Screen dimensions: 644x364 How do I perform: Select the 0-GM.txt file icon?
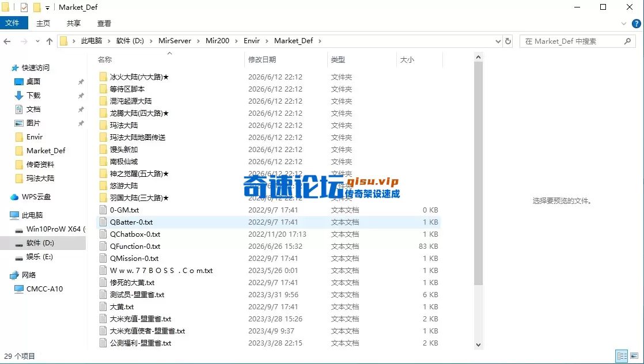tap(103, 210)
